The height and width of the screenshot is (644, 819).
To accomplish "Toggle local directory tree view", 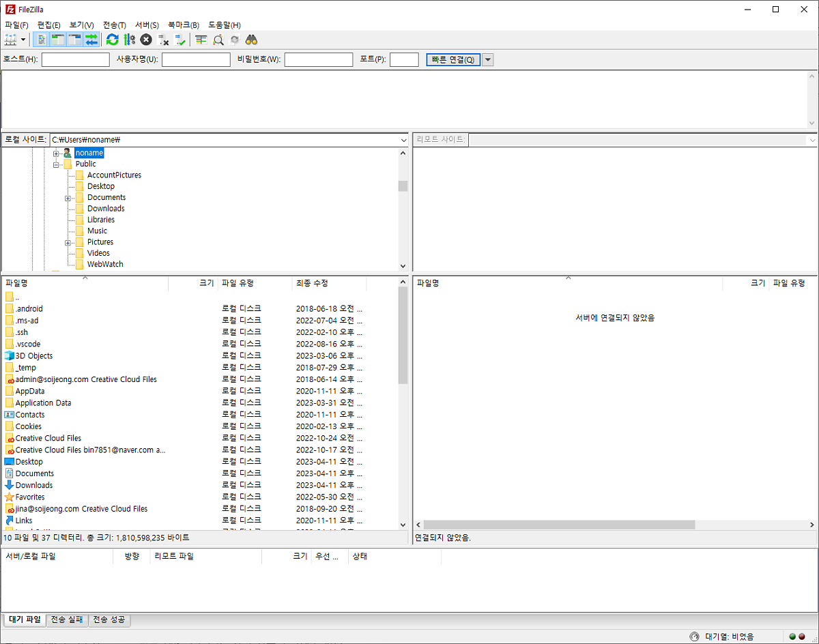I will tap(58, 40).
